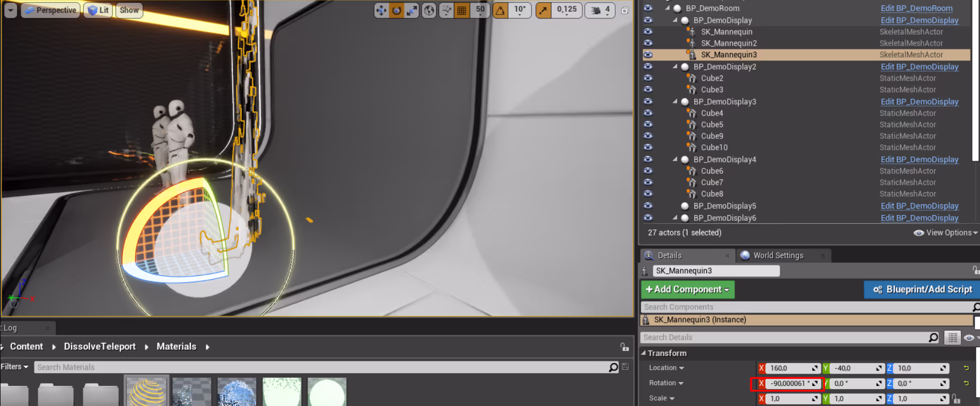Collapse the BP_DemoDisplay2 tree node

(675, 66)
